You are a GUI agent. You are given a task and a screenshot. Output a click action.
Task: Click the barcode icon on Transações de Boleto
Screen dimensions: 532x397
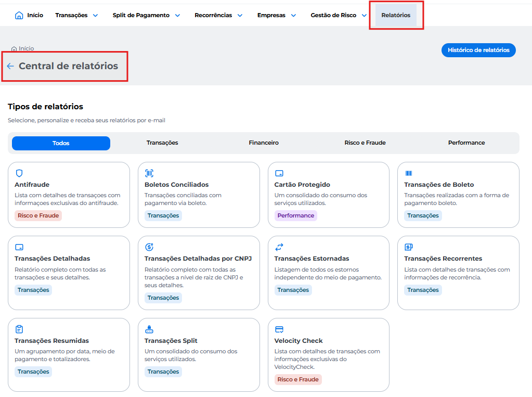tap(409, 173)
